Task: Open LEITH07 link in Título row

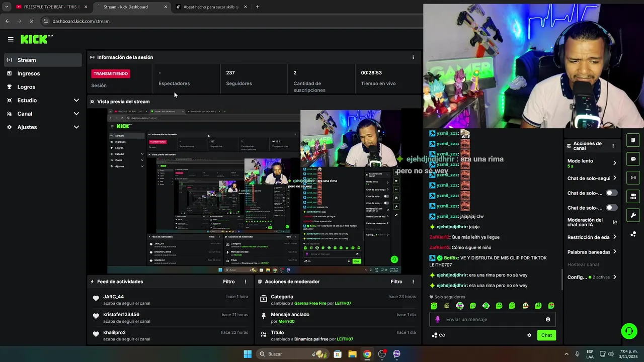Action: click(345, 339)
